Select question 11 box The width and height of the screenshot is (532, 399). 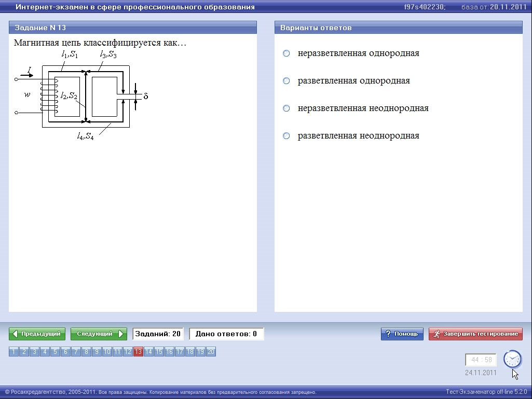[117, 351]
